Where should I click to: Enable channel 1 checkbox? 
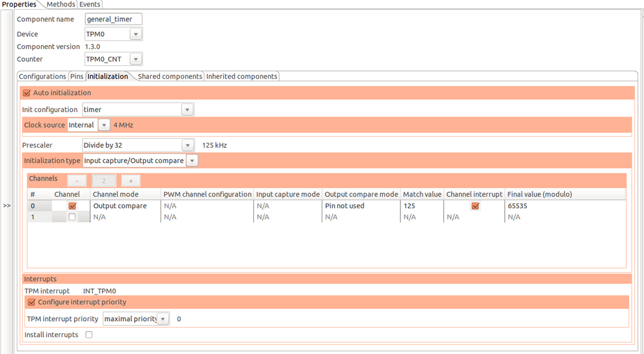(x=72, y=217)
